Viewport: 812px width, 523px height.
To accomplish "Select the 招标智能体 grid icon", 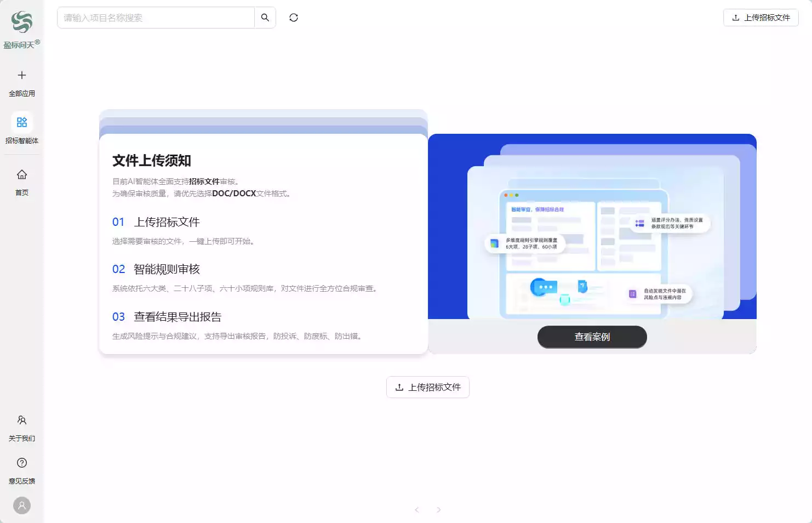I will click(22, 122).
